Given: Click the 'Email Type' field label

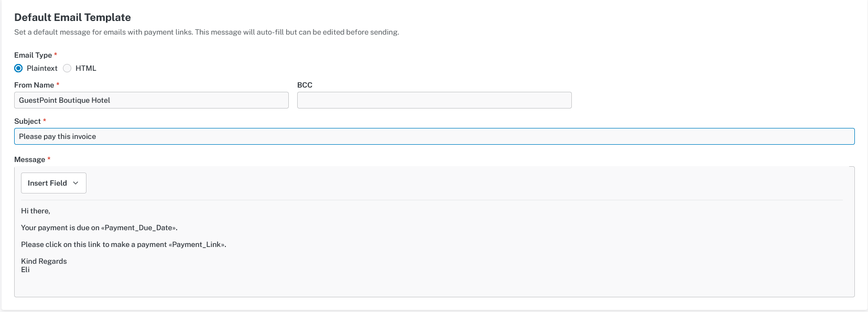Looking at the screenshot, I should tap(33, 55).
